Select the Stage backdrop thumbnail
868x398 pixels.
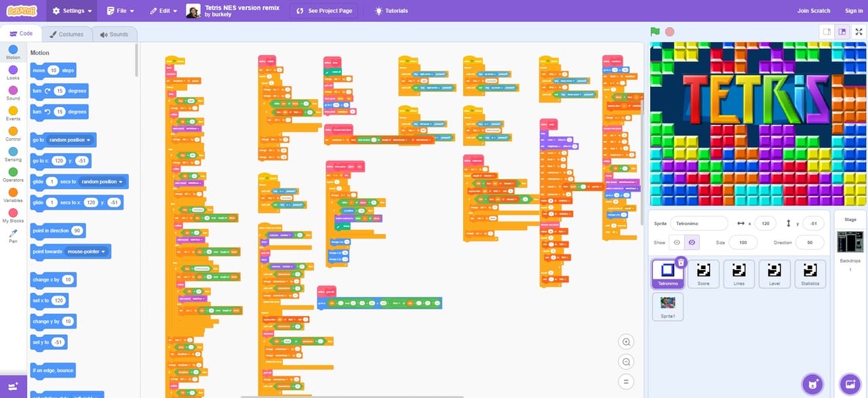click(x=850, y=242)
